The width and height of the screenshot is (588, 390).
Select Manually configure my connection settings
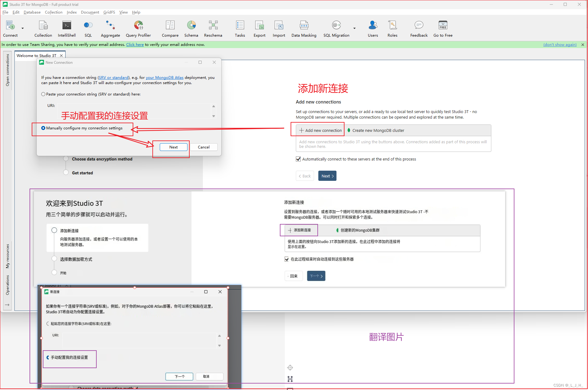tap(43, 128)
